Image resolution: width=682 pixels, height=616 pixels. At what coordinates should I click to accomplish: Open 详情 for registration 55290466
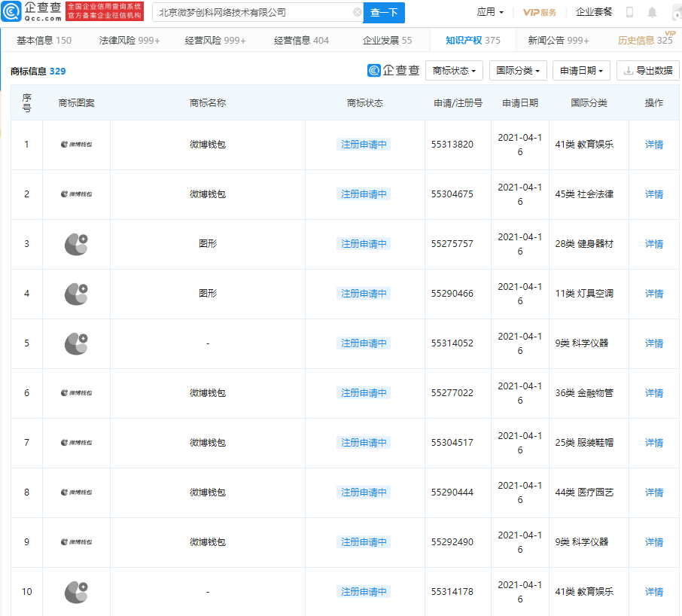[x=653, y=294]
